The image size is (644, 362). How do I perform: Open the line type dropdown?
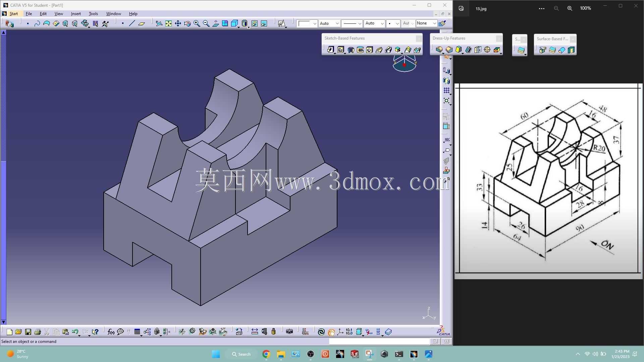pos(360,23)
